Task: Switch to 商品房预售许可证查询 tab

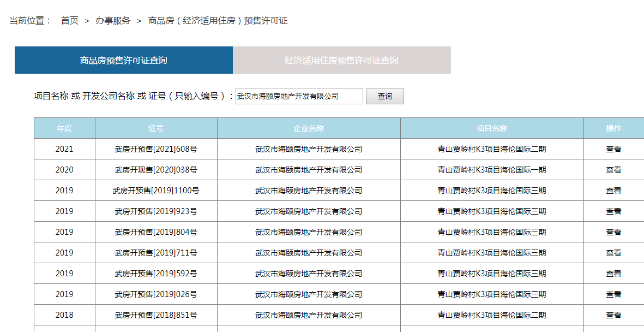Action: pos(124,60)
